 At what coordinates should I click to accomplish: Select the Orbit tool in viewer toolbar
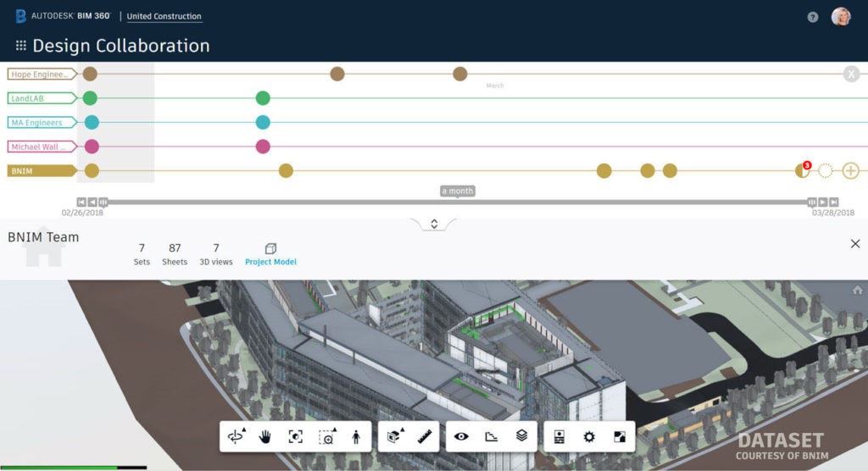coord(236,436)
